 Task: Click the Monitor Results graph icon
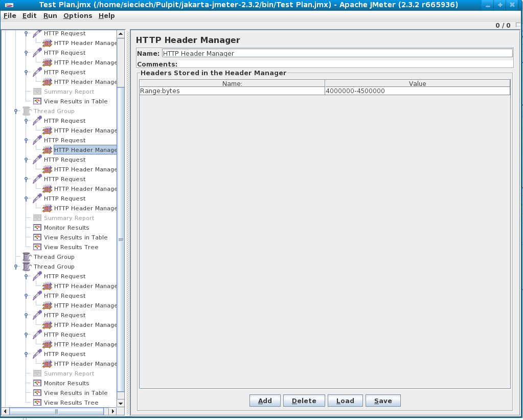(37, 227)
